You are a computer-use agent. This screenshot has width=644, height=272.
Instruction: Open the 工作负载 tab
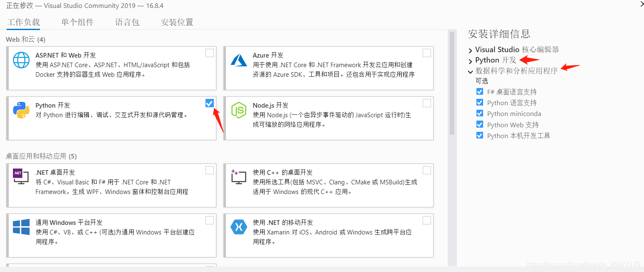(x=23, y=22)
